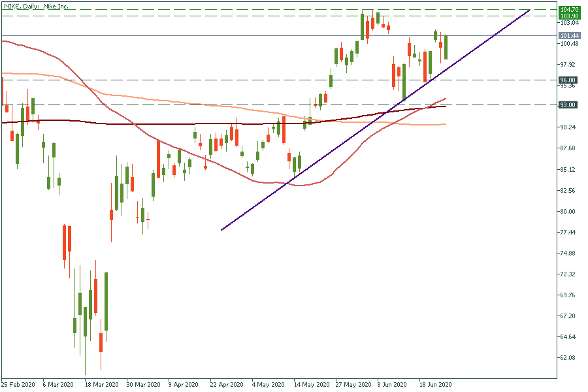Click the '18 Jun 2020' date label
Image resolution: width=588 pixels, height=392 pixels.
pyautogui.click(x=436, y=385)
